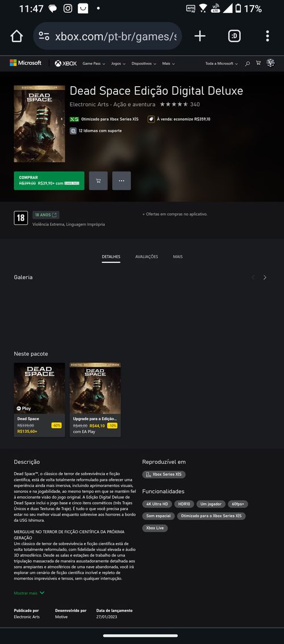Open more options ellipsis button
Viewport: 284px width, 644px height.
point(122,181)
